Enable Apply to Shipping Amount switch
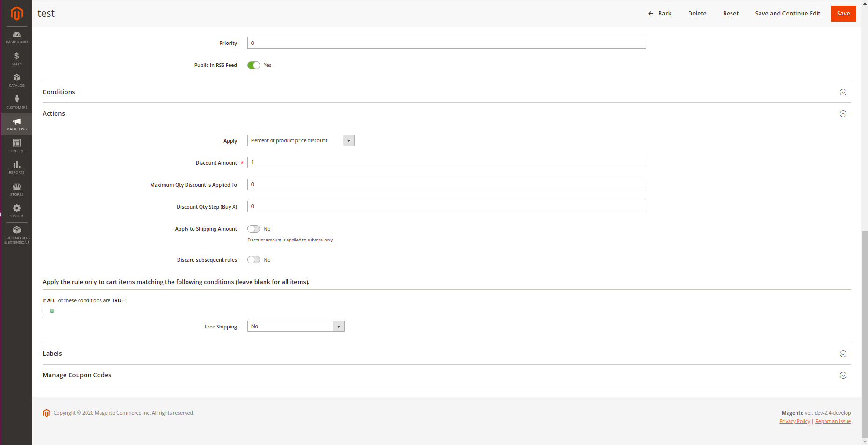 254,229
